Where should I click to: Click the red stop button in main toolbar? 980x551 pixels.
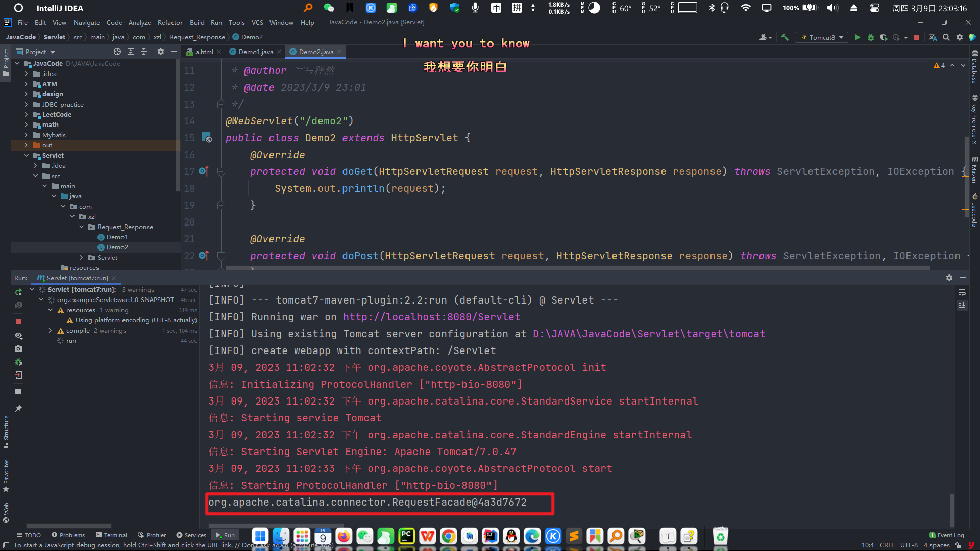916,37
